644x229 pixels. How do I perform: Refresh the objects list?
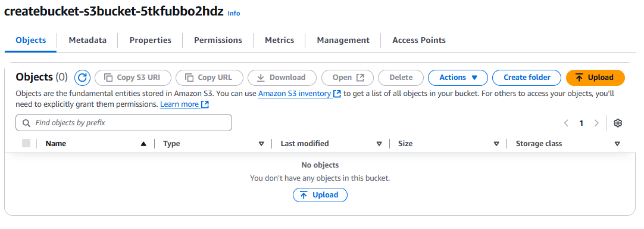pos(82,78)
